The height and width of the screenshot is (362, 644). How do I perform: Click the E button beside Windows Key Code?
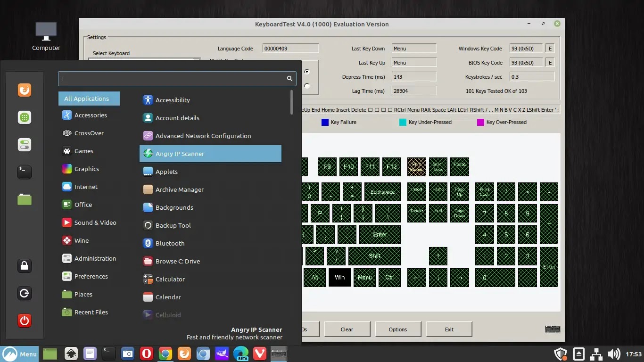click(x=550, y=48)
